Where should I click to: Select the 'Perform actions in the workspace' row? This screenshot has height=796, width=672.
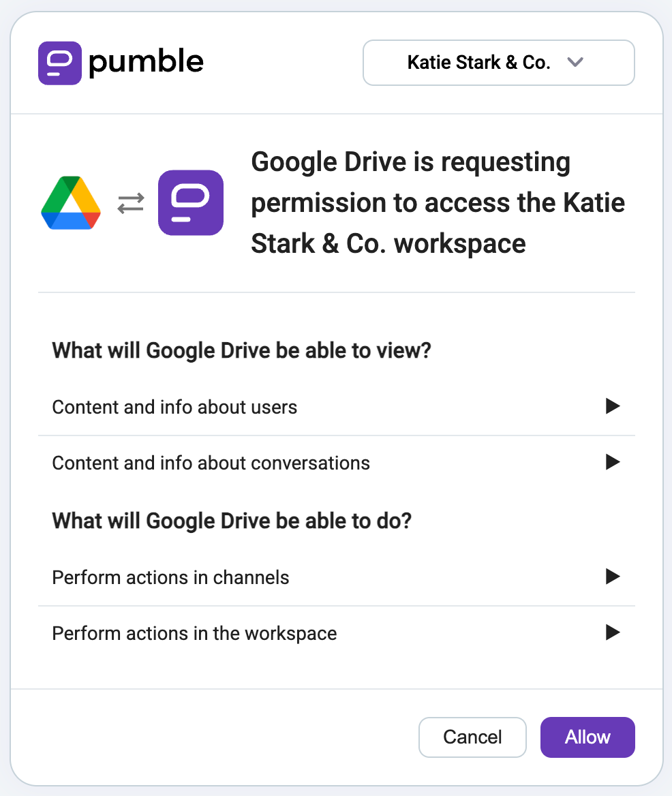coord(194,632)
